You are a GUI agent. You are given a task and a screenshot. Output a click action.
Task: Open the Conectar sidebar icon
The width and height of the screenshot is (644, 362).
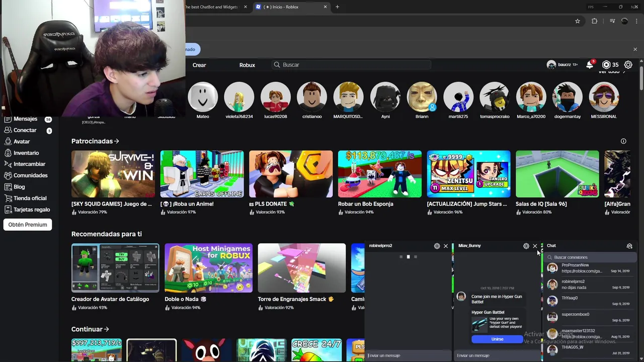[x=8, y=130]
